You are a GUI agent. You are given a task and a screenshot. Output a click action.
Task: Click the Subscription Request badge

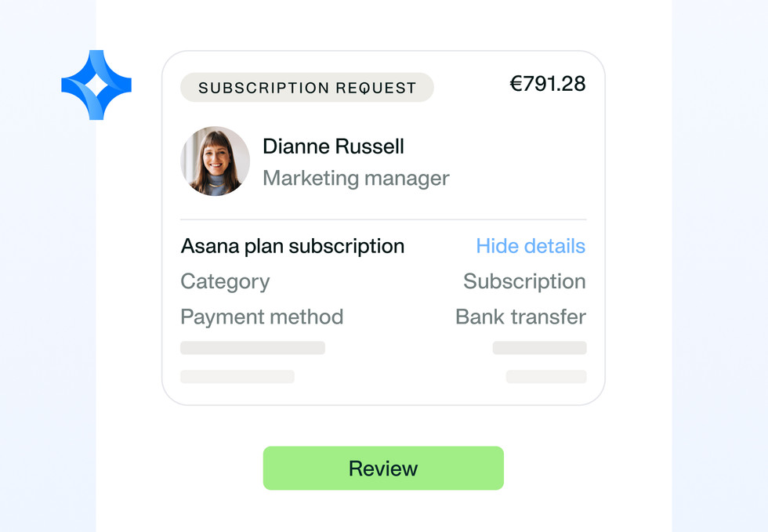307,88
